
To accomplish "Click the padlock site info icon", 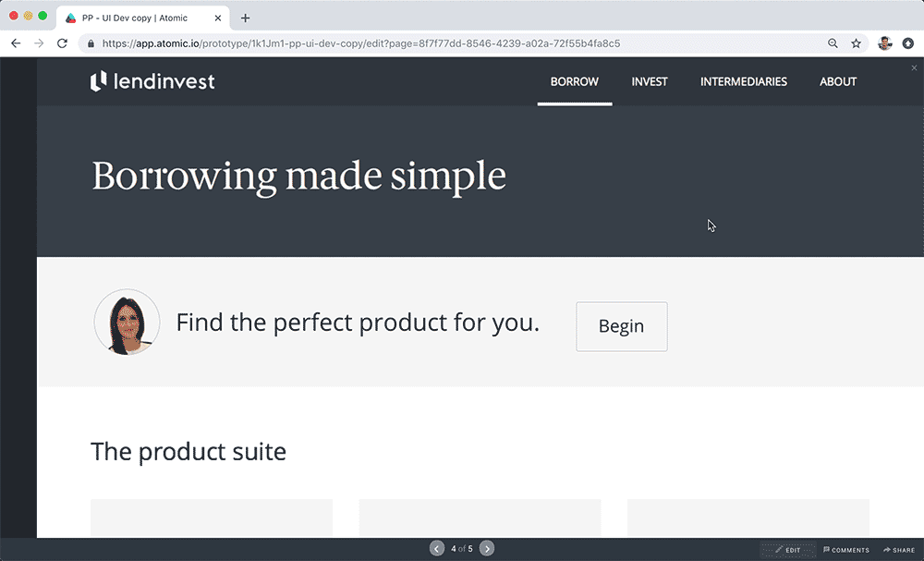I will (91, 43).
